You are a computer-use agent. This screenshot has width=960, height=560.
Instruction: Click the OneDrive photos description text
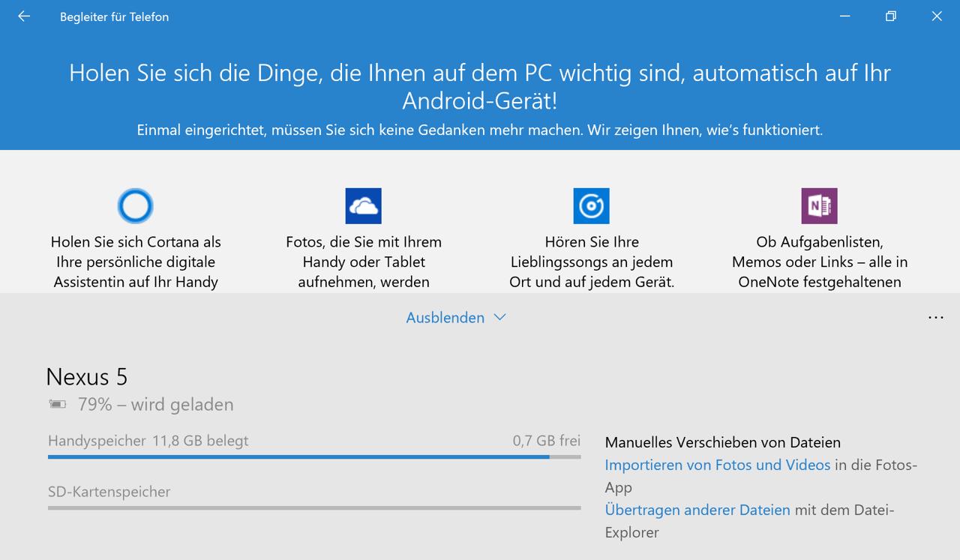pos(364,262)
